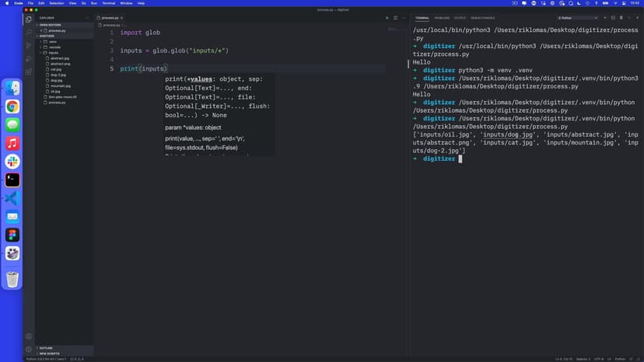Open the Source Control view
This screenshot has height=362, width=644.
point(29,46)
